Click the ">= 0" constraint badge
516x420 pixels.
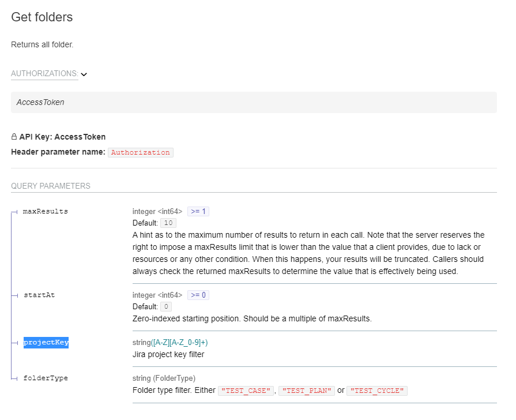[x=198, y=295]
